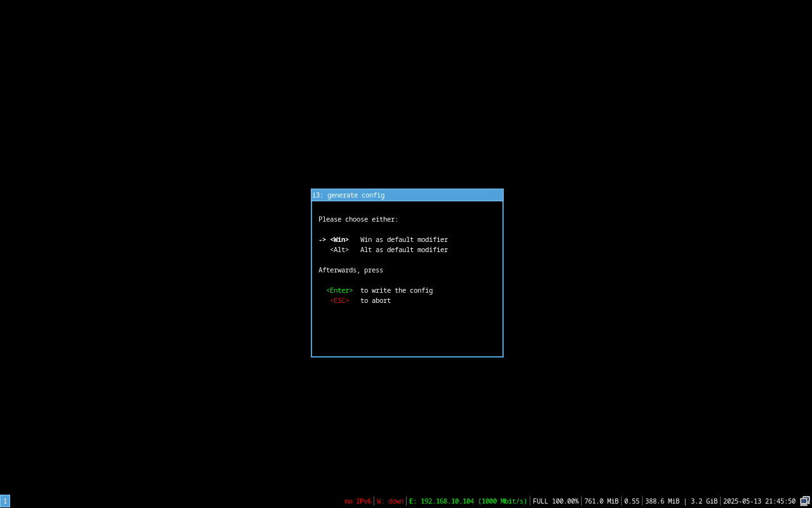The width and height of the screenshot is (812, 508).
Task: Choose the <Win> modifier option
Action: [x=339, y=240]
